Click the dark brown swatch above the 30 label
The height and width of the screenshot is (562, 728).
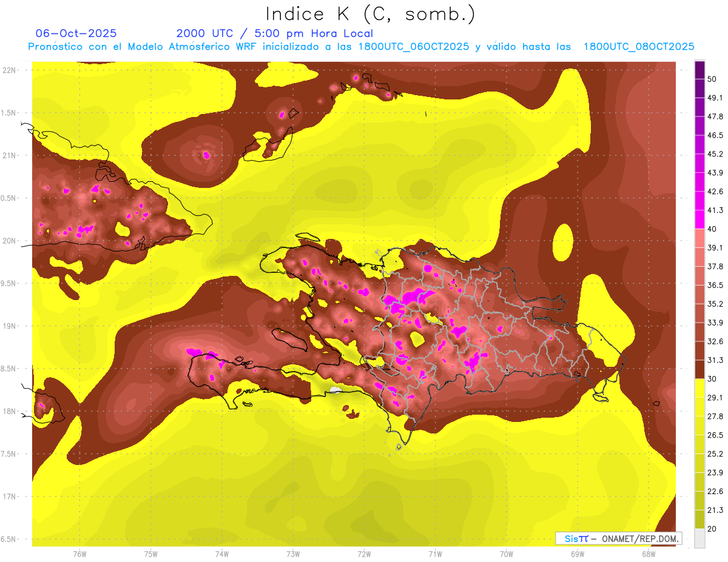[699, 369]
